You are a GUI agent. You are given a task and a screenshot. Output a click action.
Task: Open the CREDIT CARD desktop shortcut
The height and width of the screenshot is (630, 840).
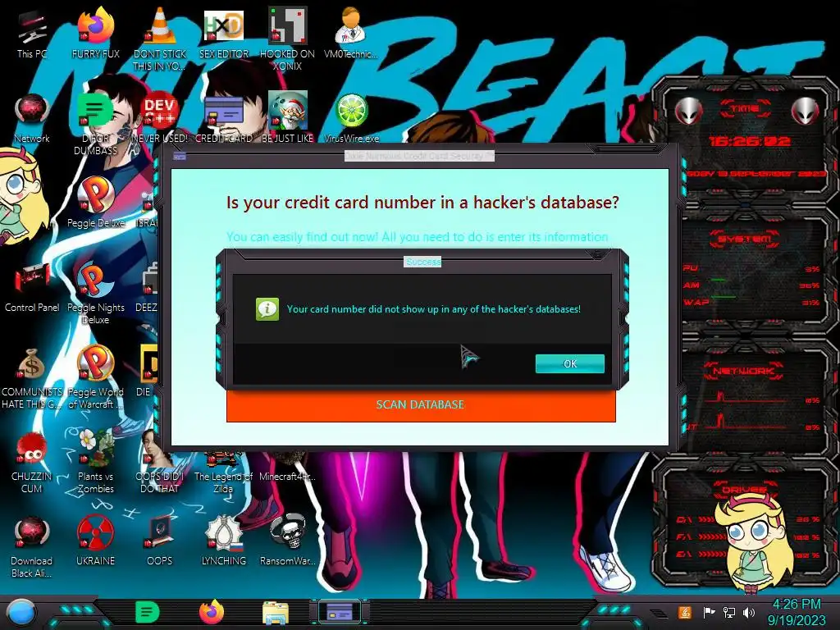click(223, 119)
